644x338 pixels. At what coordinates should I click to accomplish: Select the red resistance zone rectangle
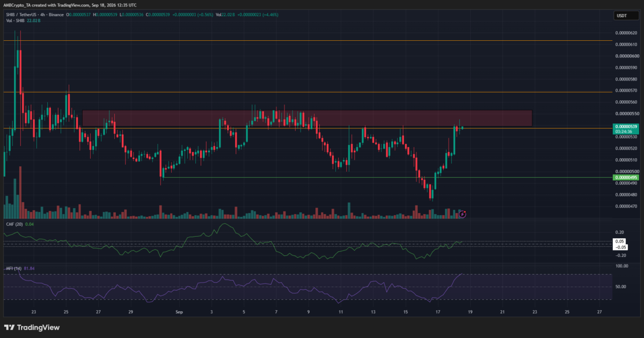[307, 119]
